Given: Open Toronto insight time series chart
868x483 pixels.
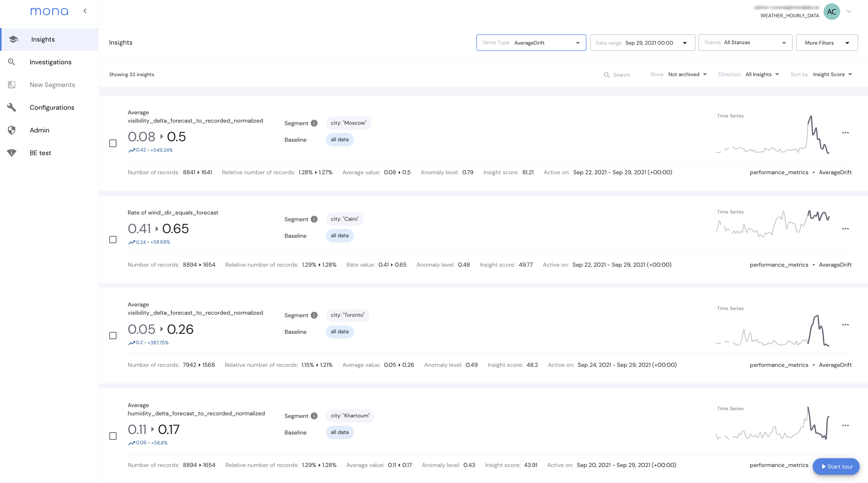Looking at the screenshot, I should 773,330.
